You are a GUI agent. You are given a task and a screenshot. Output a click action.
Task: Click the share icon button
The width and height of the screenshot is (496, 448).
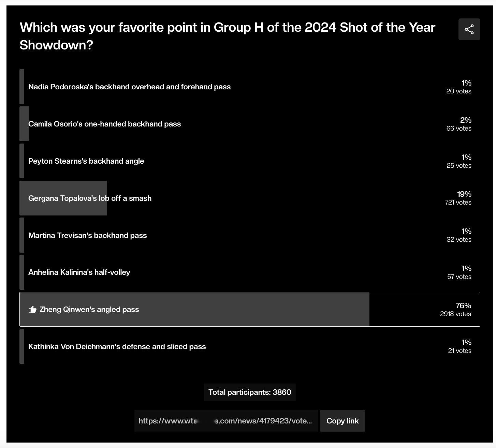click(x=469, y=29)
